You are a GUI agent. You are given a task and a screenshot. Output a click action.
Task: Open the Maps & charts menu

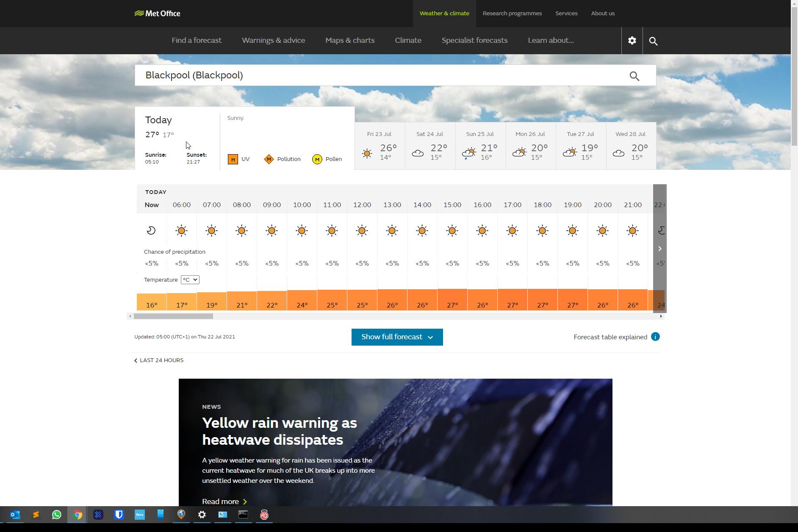coord(350,41)
